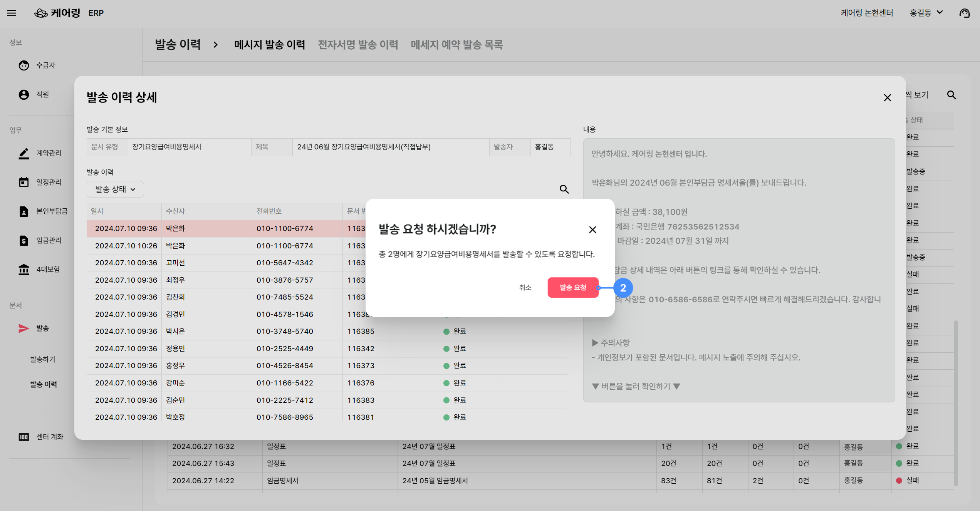Image resolution: width=980 pixels, height=511 pixels.
Task: Switch to 메세지 예약 발송 목록 tab
Action: click(456, 45)
